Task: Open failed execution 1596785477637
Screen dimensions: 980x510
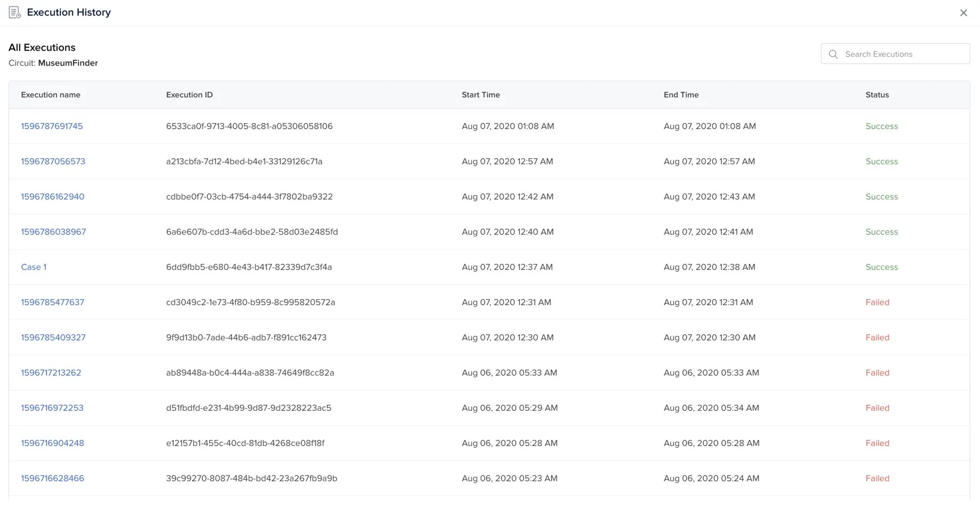Action: pyautogui.click(x=53, y=302)
